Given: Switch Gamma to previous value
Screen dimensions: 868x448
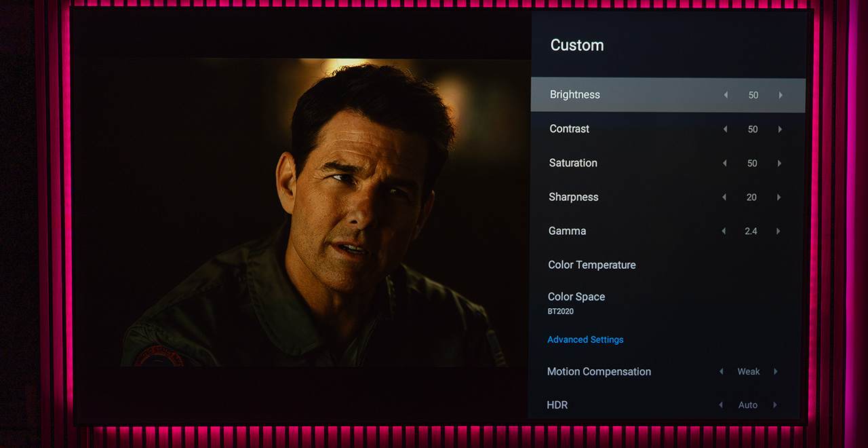Looking at the screenshot, I should 724,231.
